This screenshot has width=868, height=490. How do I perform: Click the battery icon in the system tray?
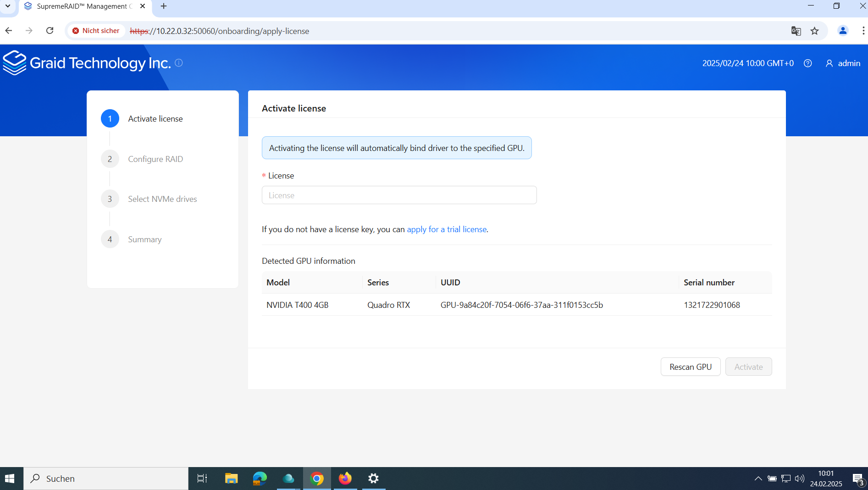tap(772, 479)
